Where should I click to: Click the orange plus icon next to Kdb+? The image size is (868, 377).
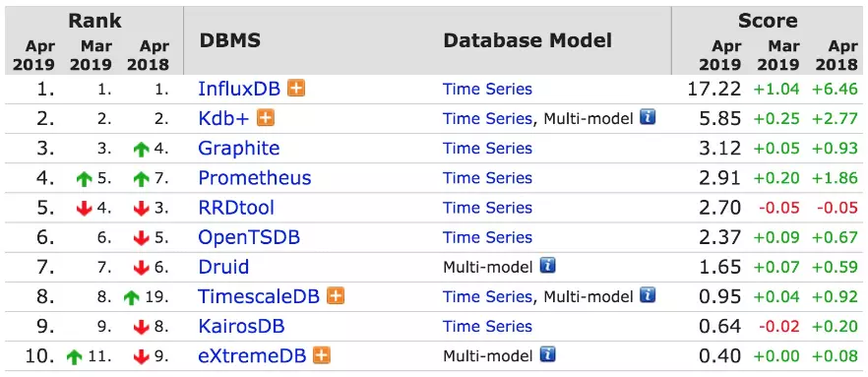point(266,118)
